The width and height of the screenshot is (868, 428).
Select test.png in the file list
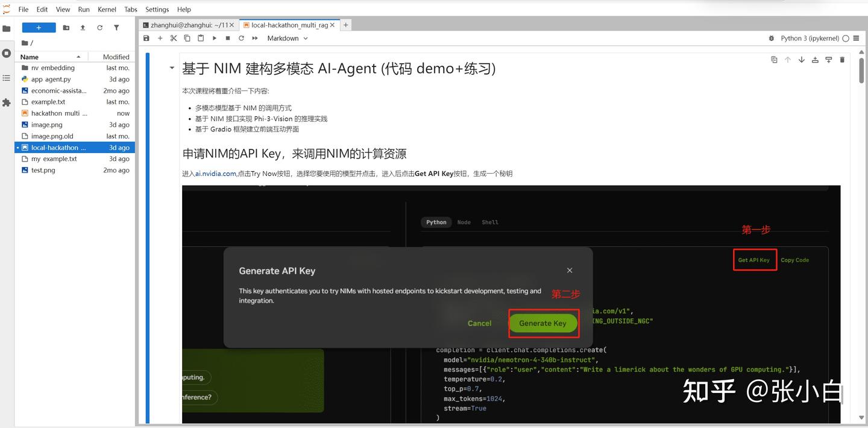tap(75, 171)
